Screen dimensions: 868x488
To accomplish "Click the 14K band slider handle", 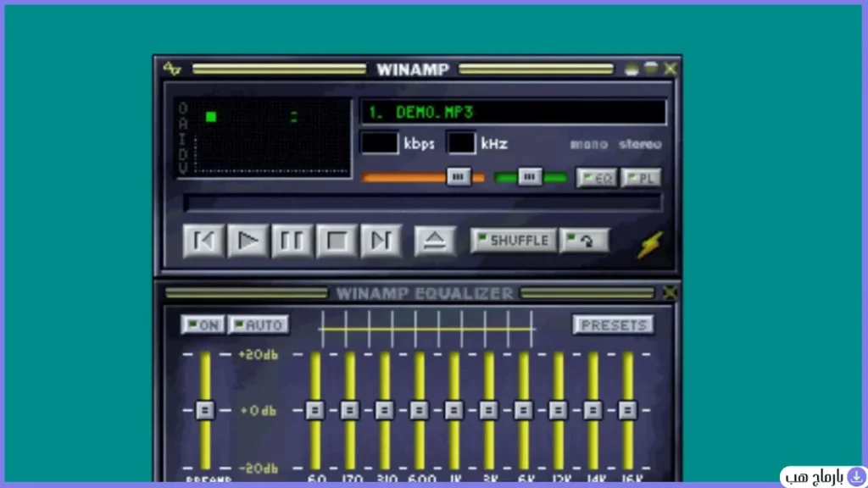I will click(593, 410).
